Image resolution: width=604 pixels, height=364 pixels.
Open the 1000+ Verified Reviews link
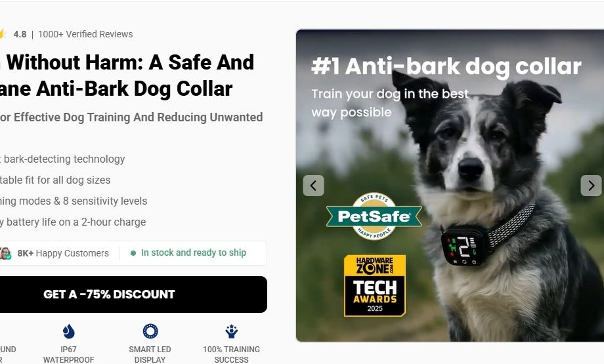(85, 34)
